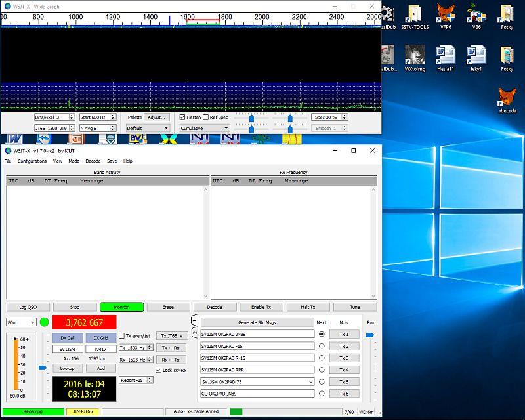525x420 pixels.
Task: Click the Add button under DX Grid
Action: tap(101, 368)
